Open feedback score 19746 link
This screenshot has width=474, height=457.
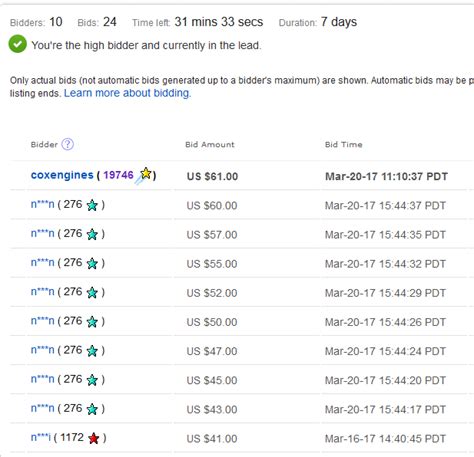coord(118,175)
